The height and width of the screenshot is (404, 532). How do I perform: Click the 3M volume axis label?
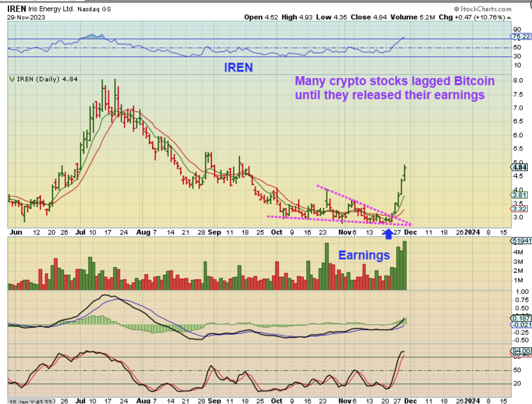pos(518,261)
